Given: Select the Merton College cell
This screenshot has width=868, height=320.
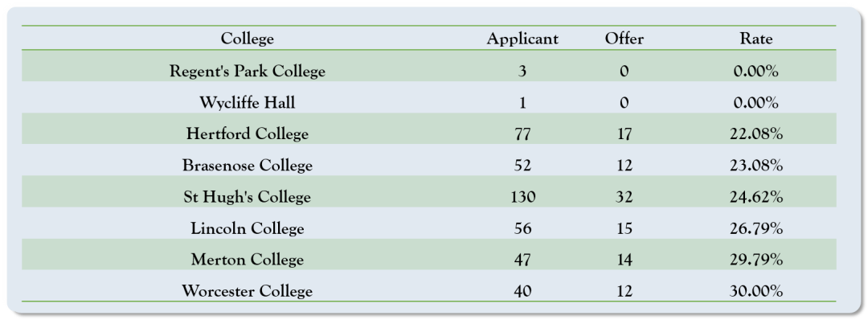Looking at the screenshot, I should point(248,260).
